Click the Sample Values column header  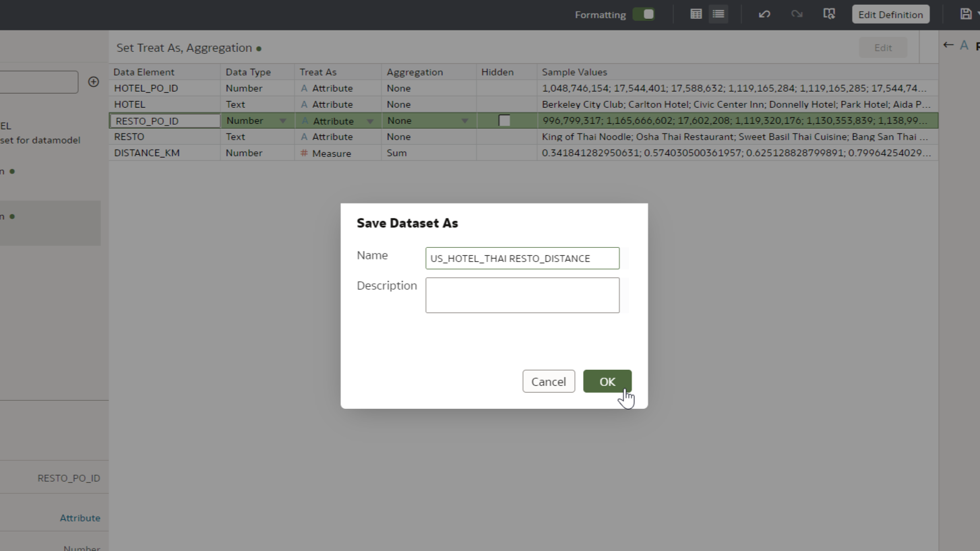point(574,72)
